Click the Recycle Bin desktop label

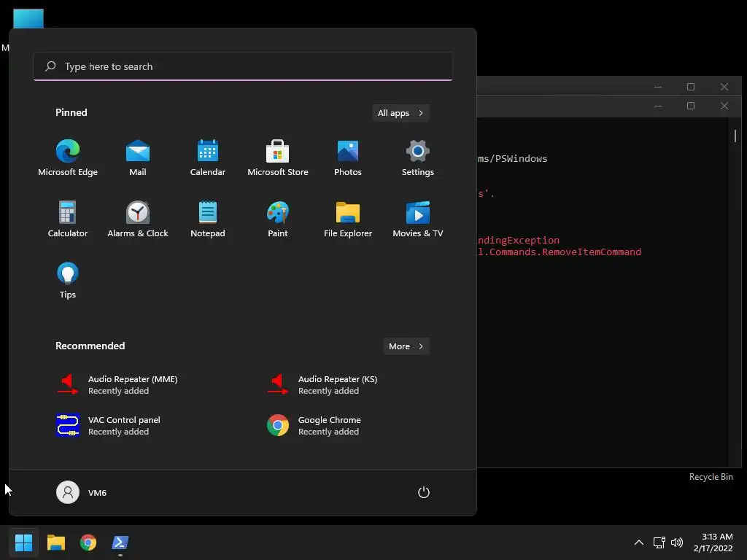pos(711,477)
